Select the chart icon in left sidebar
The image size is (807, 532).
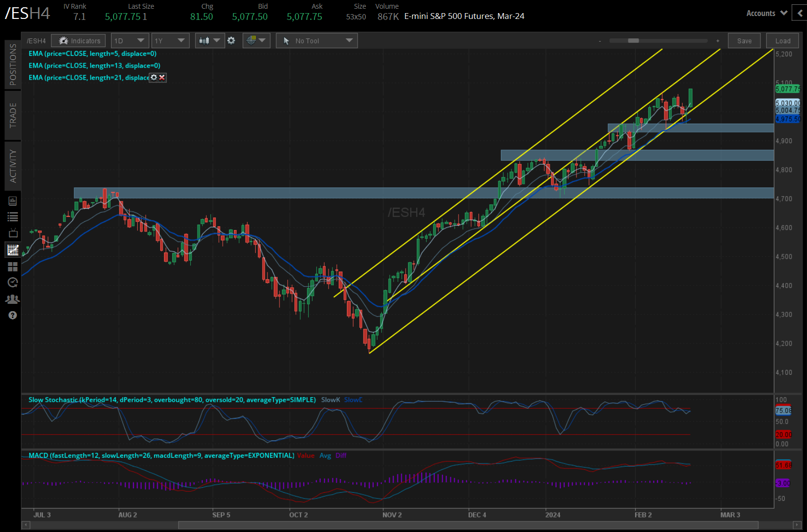pos(13,249)
